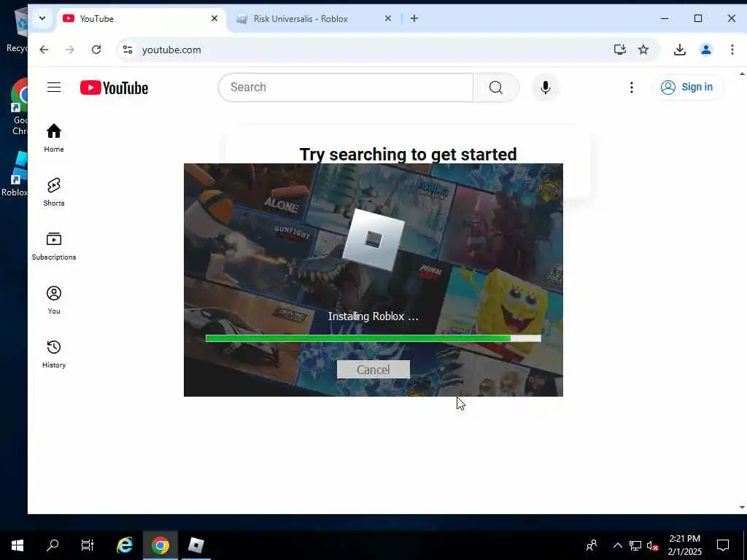Go back with Chrome's back arrow
747x560 pixels.
tap(44, 50)
